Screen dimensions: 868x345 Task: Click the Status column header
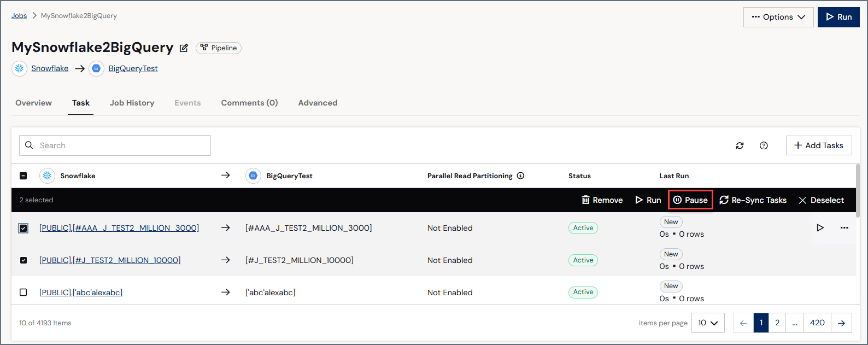tap(579, 176)
